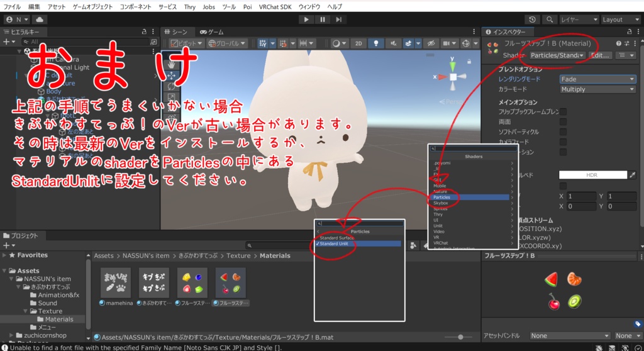Open the Shader Particles/Standard dropdown
The height and width of the screenshot is (351, 644).
(557, 55)
